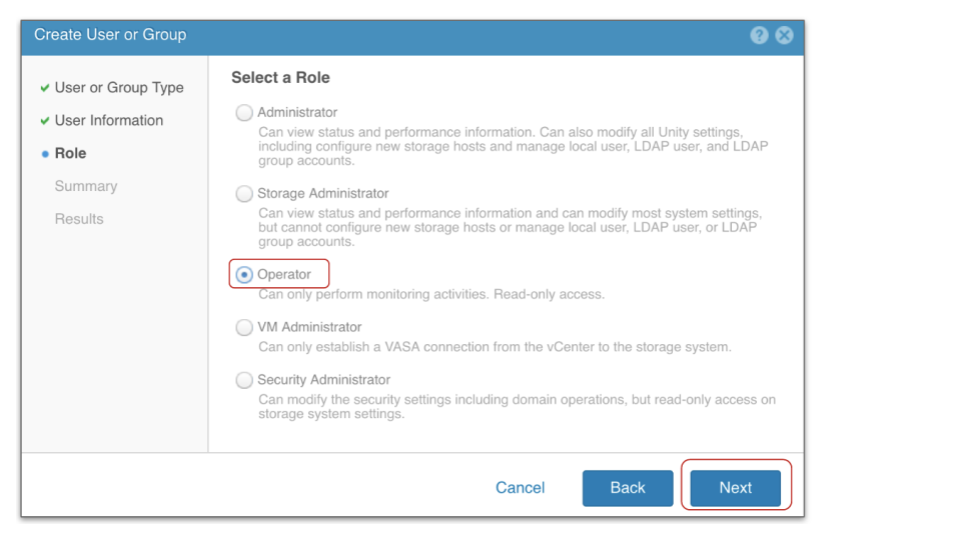Viewport: 960px width, 540px height.
Task: Select the Role step in sidebar
Action: pyautogui.click(x=70, y=154)
